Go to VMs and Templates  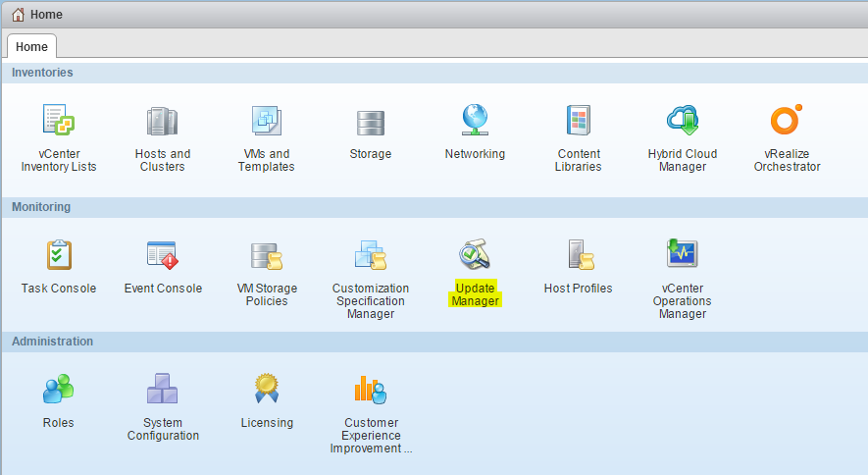[266, 121]
